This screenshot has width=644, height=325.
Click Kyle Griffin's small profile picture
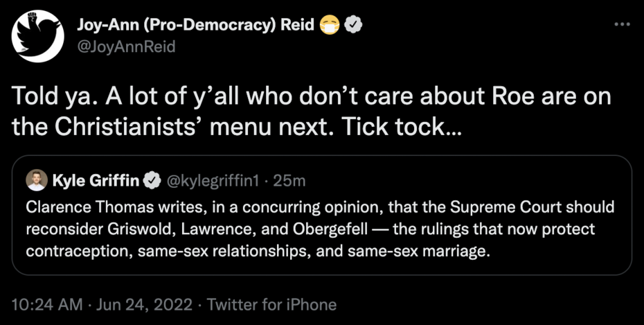click(37, 181)
